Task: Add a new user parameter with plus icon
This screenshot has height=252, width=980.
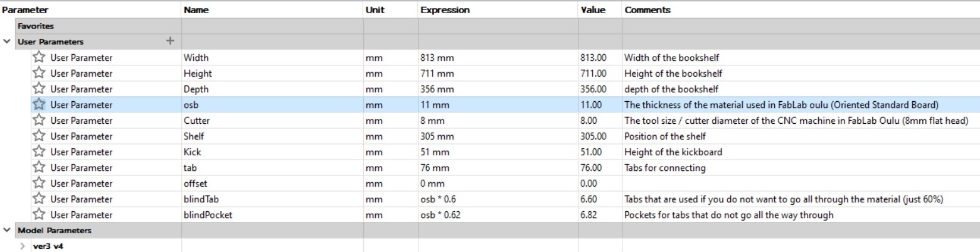Action: click(169, 41)
